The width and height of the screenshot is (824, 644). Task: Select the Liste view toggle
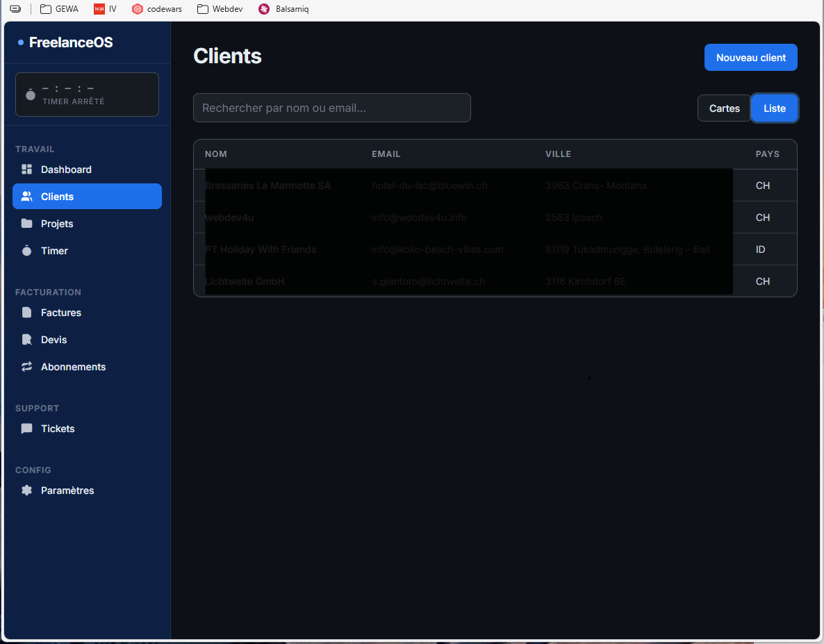coord(774,108)
